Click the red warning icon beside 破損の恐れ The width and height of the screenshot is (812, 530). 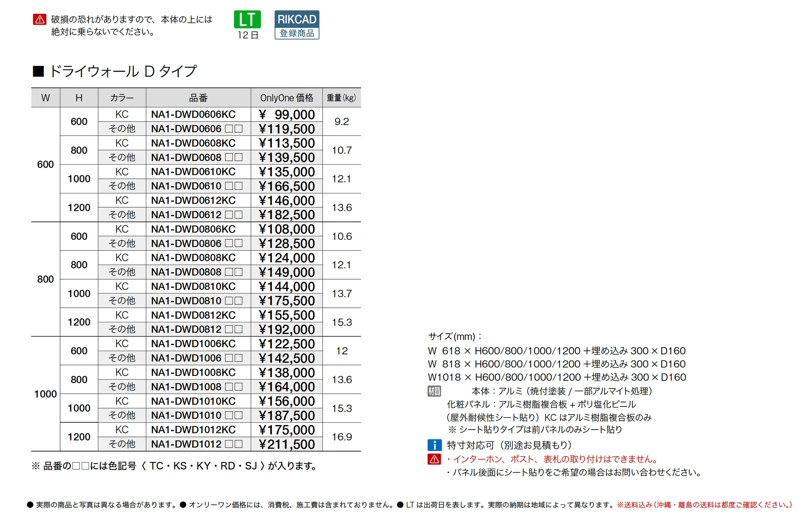coord(39,20)
